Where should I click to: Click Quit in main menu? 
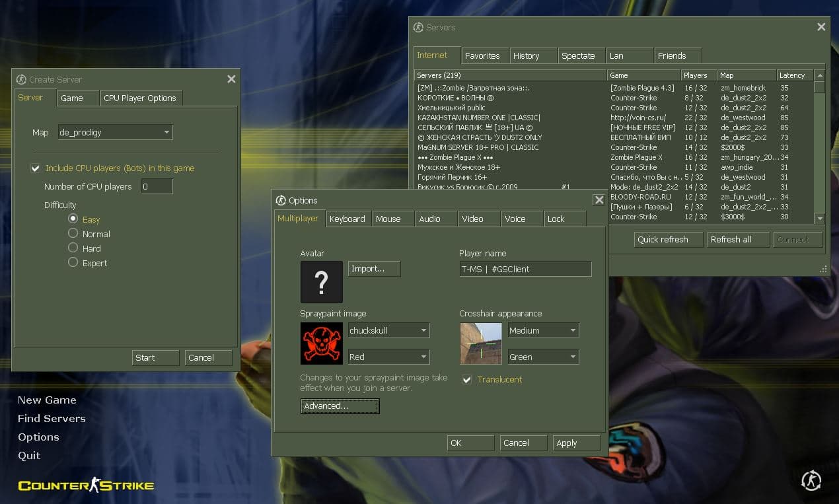(29, 455)
